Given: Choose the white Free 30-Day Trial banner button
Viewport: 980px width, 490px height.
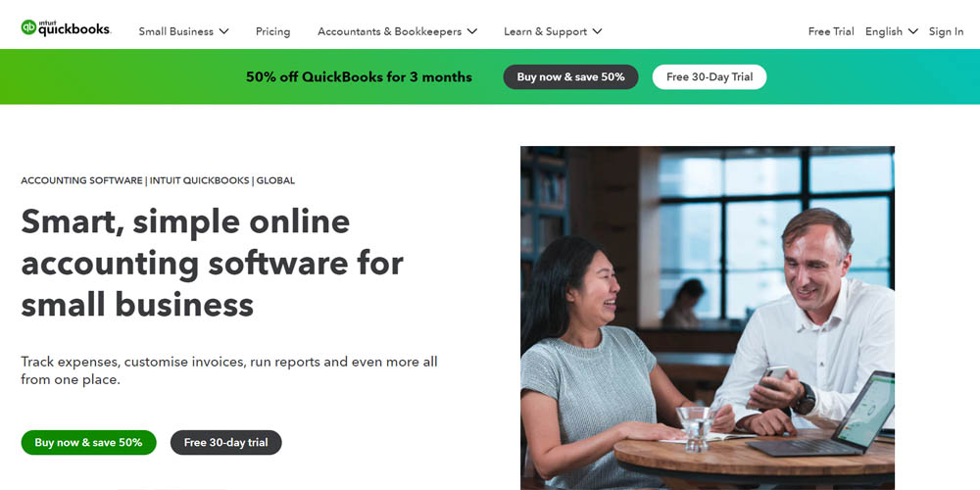Looking at the screenshot, I should 710,76.
